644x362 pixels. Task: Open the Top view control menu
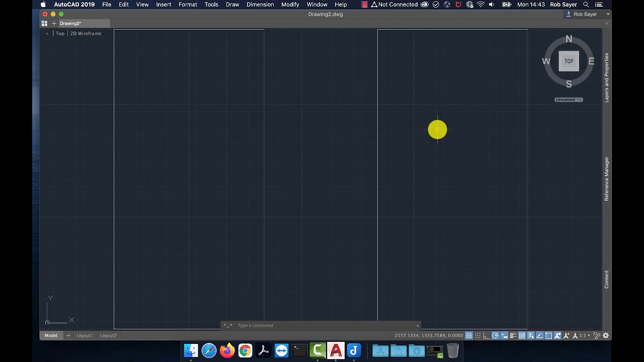[x=60, y=33]
